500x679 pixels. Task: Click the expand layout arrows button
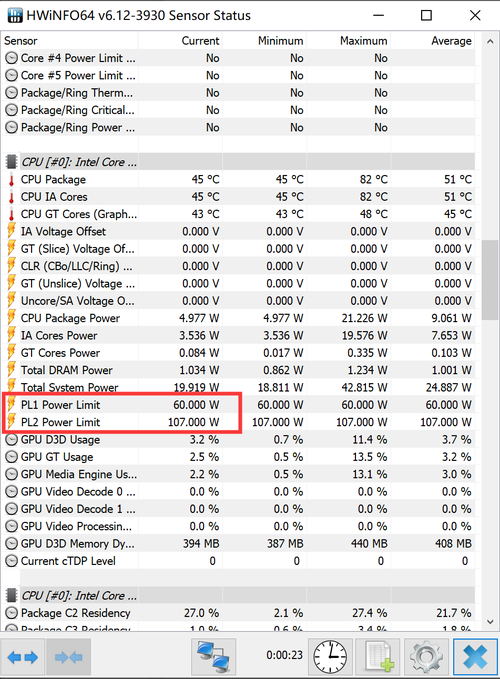pos(23,657)
